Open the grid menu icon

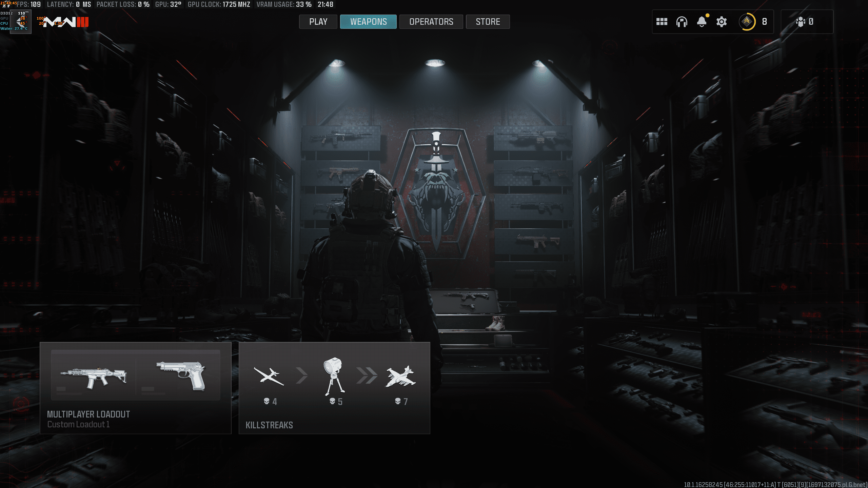point(662,22)
